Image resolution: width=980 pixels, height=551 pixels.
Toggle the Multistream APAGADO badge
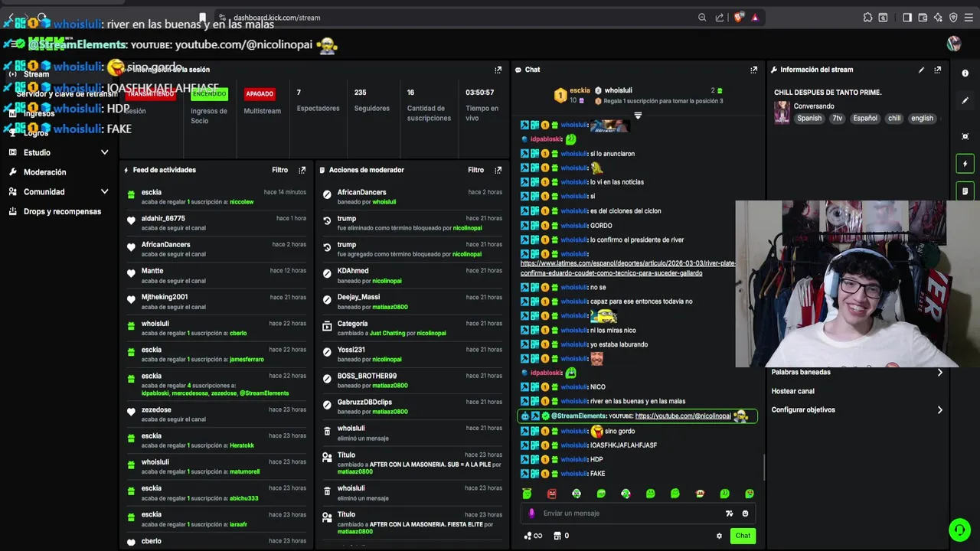coord(260,94)
